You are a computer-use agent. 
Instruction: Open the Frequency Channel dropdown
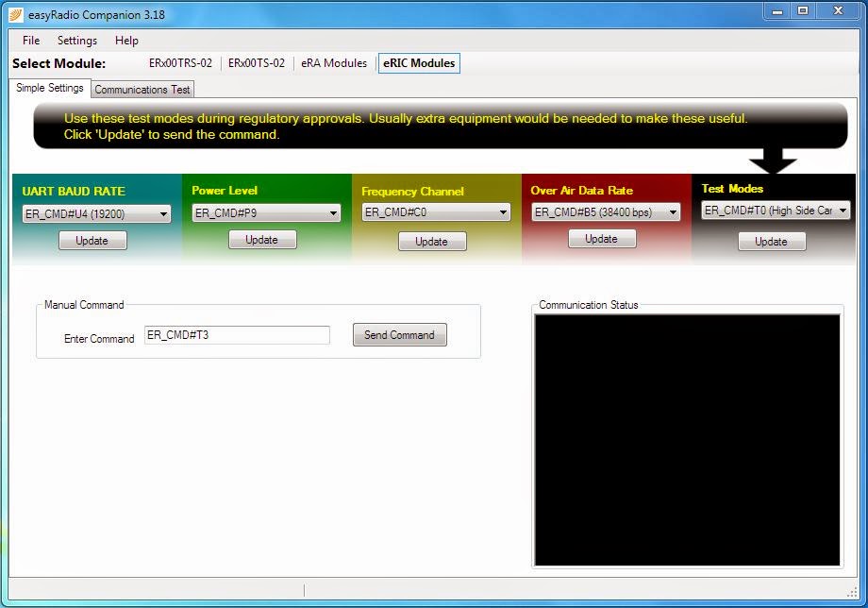[436, 212]
